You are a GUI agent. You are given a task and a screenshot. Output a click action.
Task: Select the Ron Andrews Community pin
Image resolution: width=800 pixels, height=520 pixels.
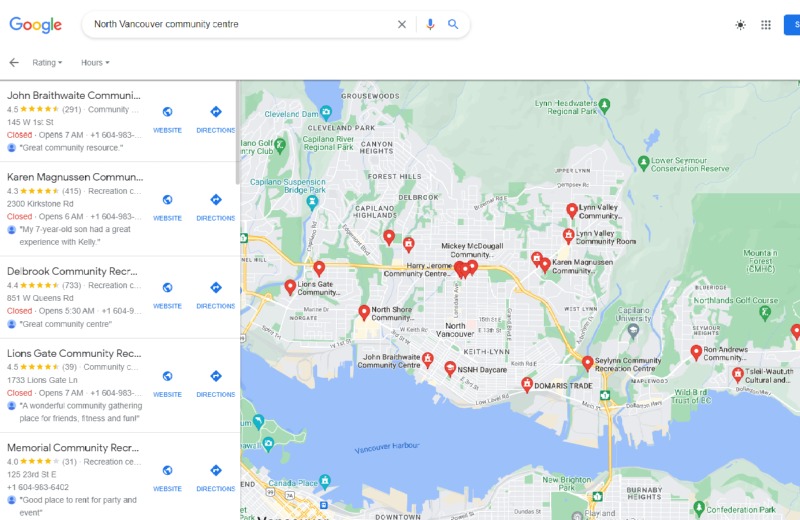[696, 352]
